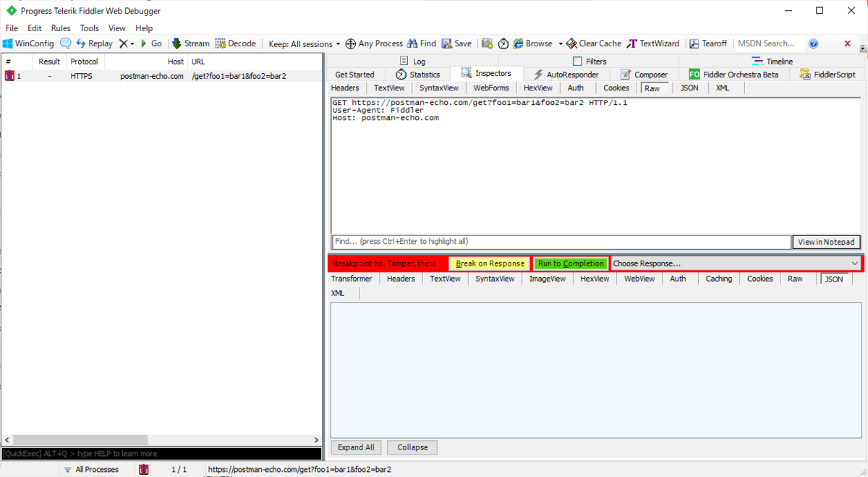Open the Statistics tab
Viewport: 868px width, 477px height.
click(417, 75)
